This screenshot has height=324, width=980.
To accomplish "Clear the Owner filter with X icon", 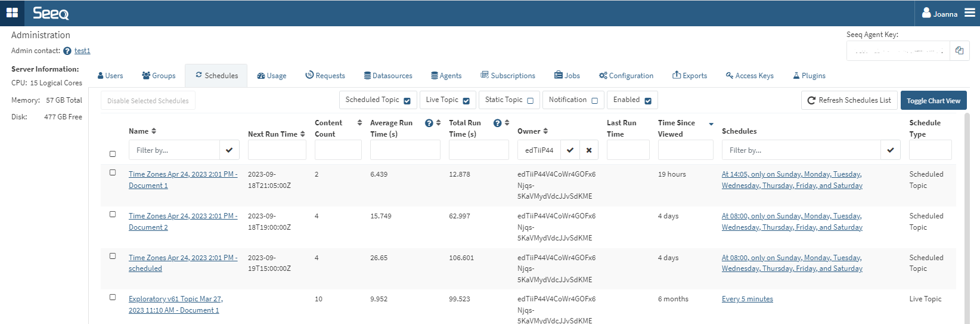I will click(x=589, y=150).
